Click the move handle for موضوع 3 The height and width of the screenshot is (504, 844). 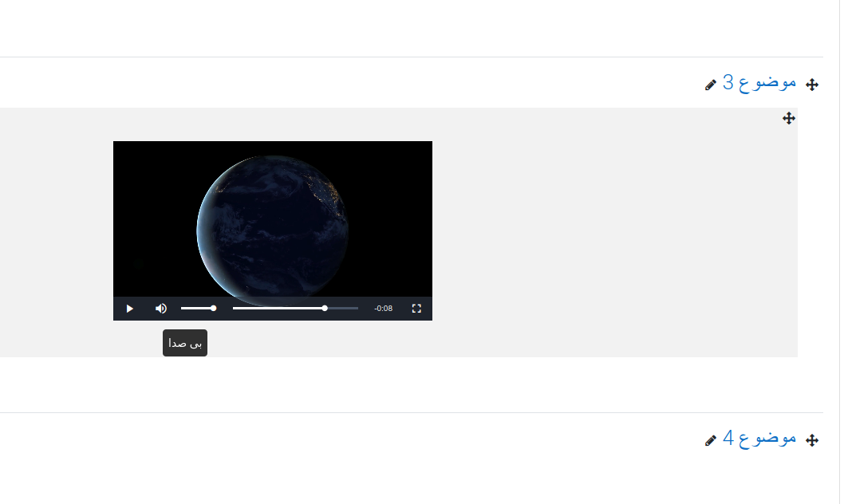tap(812, 85)
